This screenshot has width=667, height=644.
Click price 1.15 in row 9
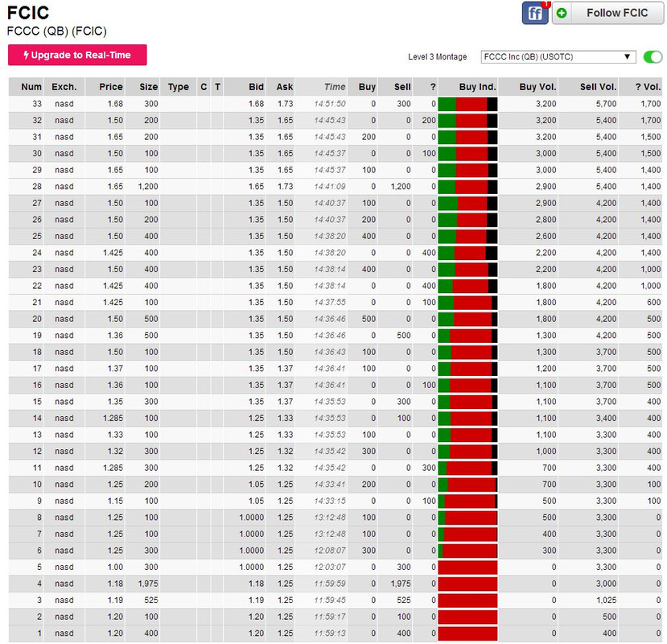click(x=115, y=501)
